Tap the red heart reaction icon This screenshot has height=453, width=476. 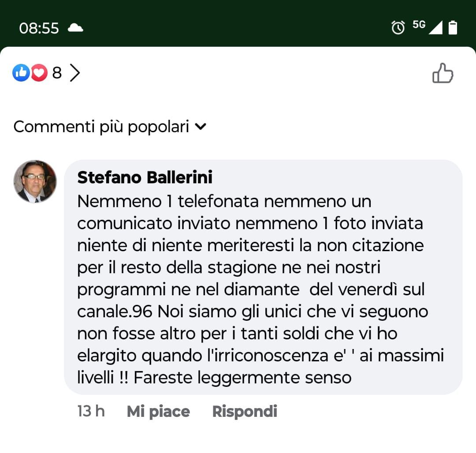(x=39, y=73)
